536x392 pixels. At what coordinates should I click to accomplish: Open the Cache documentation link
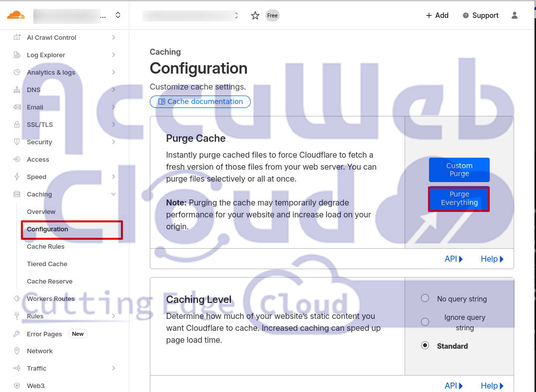pos(200,101)
